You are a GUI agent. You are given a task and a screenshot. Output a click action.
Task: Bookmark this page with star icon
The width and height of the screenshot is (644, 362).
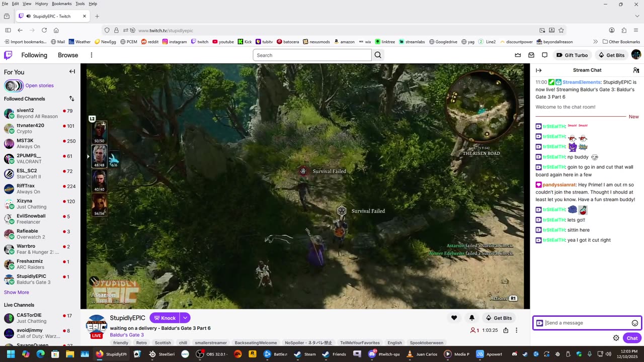coord(561,30)
